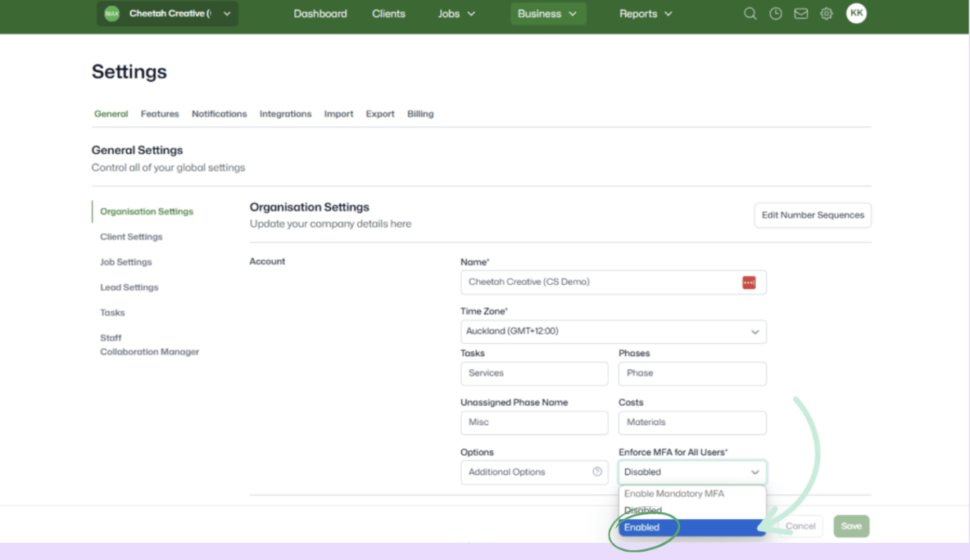Expand the Business dropdown
This screenshot has width=970, height=560.
[x=547, y=13]
